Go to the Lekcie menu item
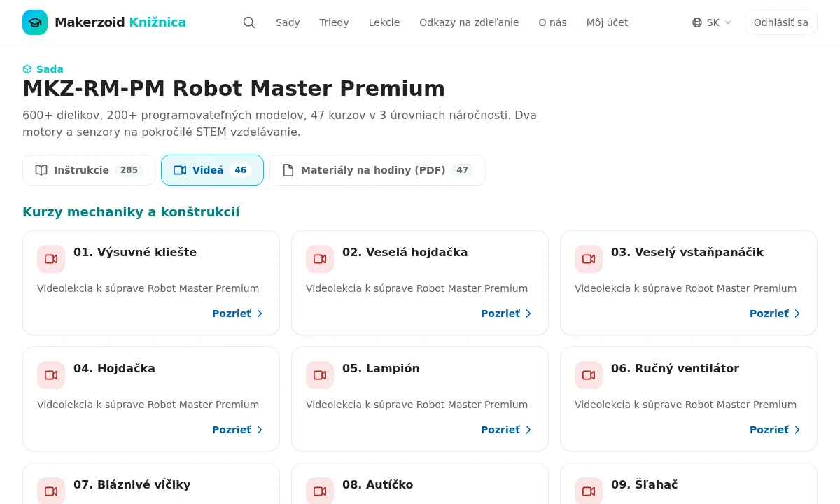 (x=384, y=22)
